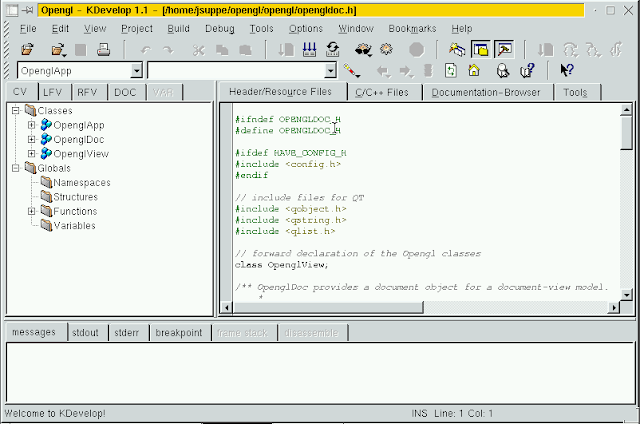The width and height of the screenshot is (640, 424).
Task: Switch to the stderr output tab
Action: (x=127, y=333)
